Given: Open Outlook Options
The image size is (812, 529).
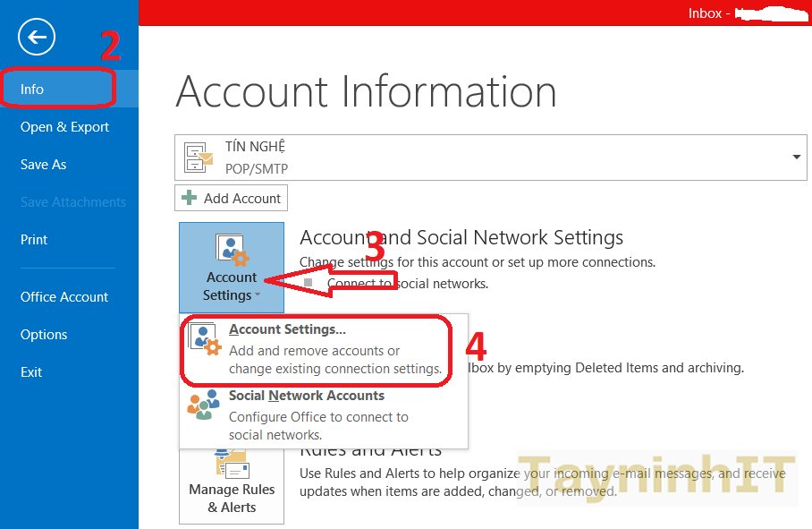Looking at the screenshot, I should point(44,335).
